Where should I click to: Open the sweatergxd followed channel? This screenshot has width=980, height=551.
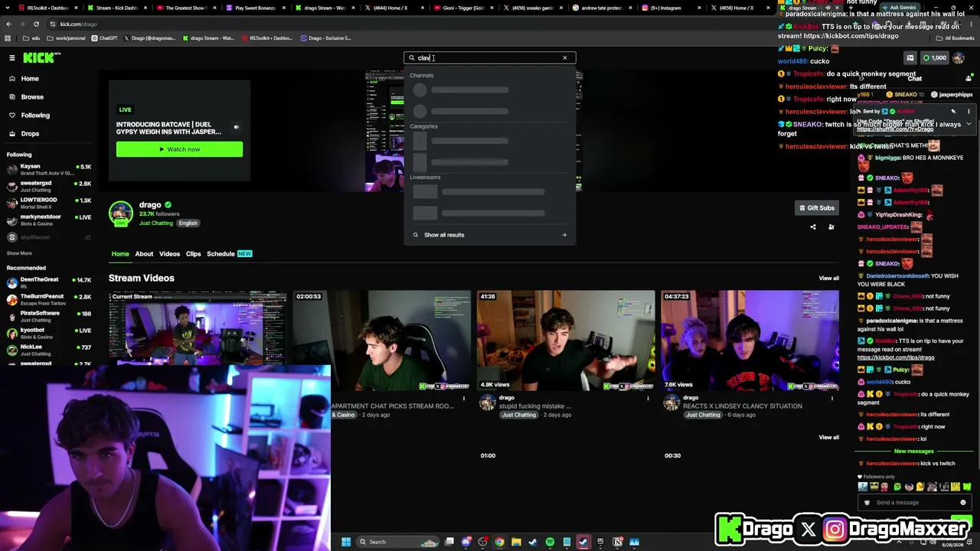[47, 187]
